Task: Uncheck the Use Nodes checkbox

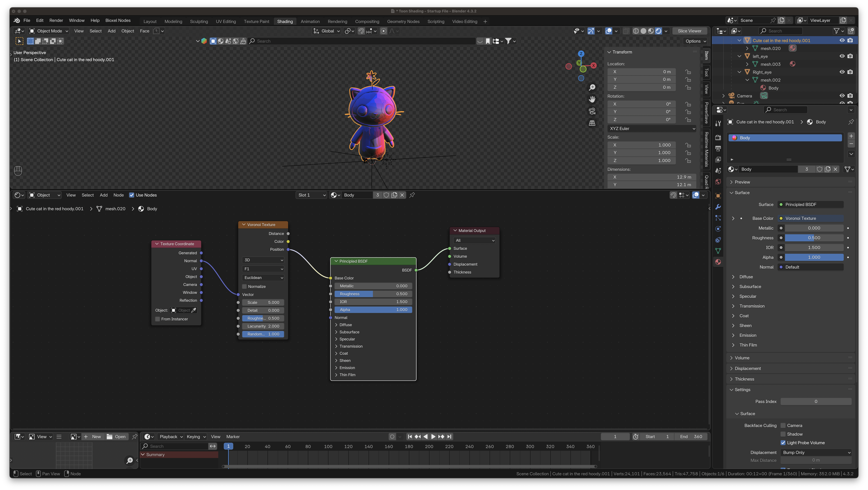Action: [132, 195]
